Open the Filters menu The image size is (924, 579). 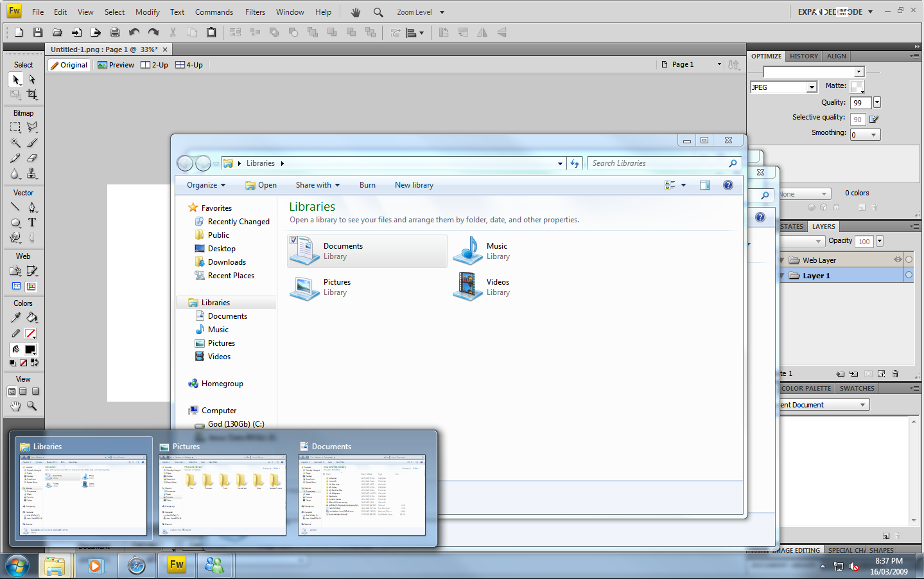coord(255,12)
